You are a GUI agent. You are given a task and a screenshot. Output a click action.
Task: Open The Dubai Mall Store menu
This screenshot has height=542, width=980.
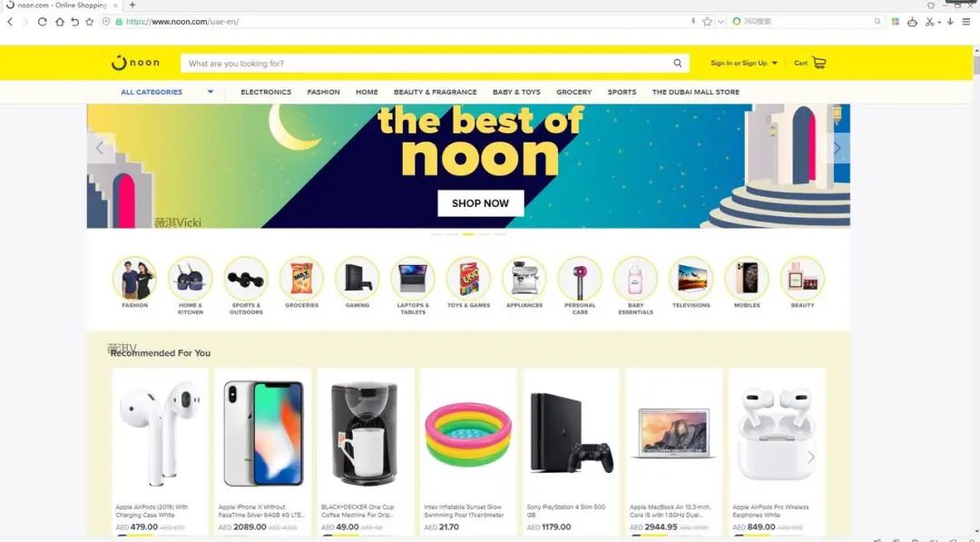pos(696,92)
